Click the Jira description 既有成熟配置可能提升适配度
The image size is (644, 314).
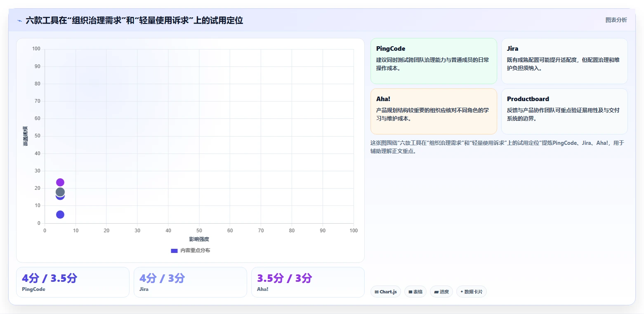pos(563,64)
